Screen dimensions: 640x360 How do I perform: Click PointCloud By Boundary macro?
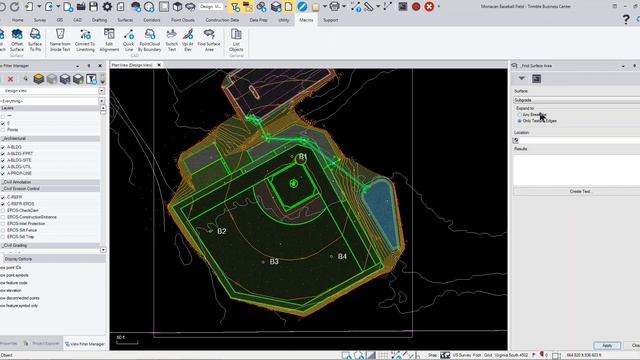point(149,40)
